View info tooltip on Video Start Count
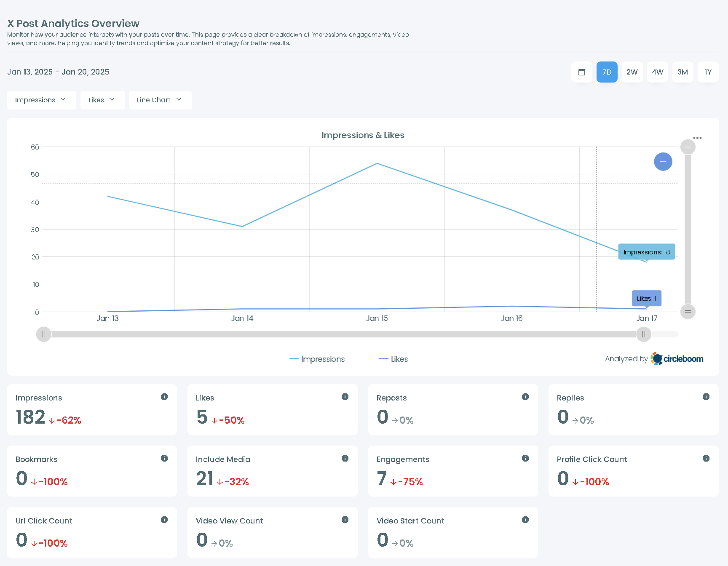 click(525, 520)
